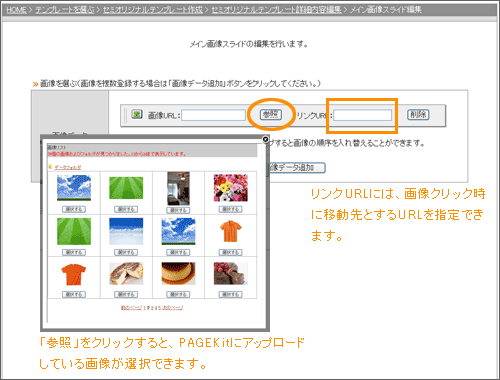Close the image list popup

pyautogui.click(x=265, y=139)
